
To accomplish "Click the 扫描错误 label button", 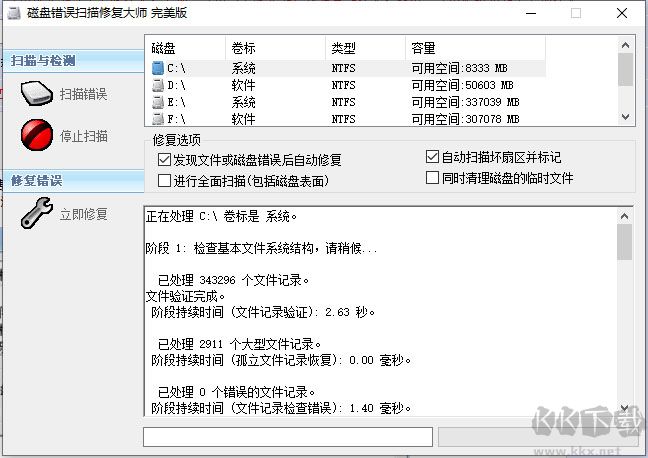I will point(83,94).
